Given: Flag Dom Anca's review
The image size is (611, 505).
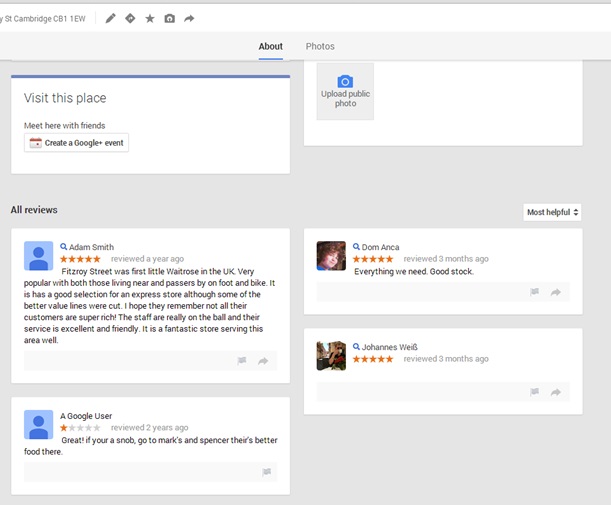Looking at the screenshot, I should point(535,292).
